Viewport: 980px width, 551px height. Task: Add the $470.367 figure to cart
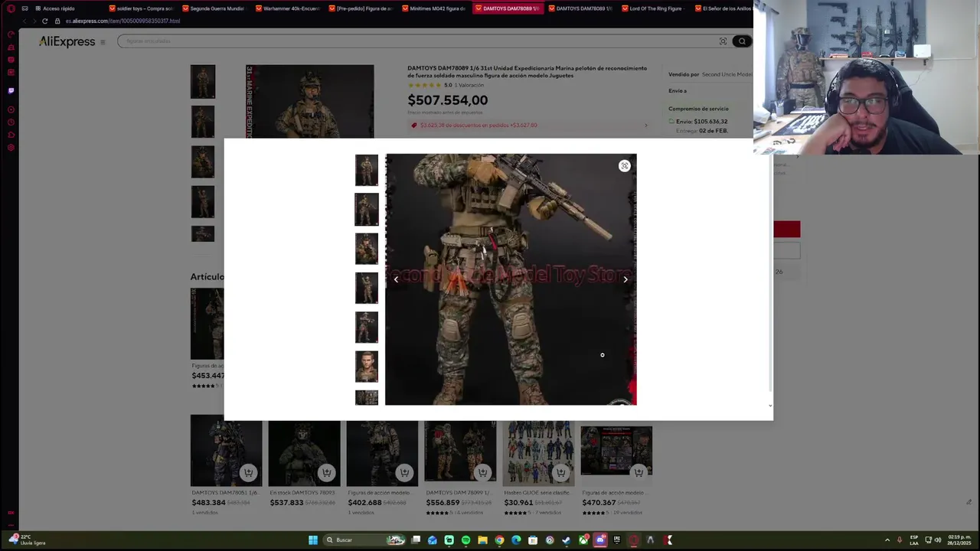coord(639,472)
